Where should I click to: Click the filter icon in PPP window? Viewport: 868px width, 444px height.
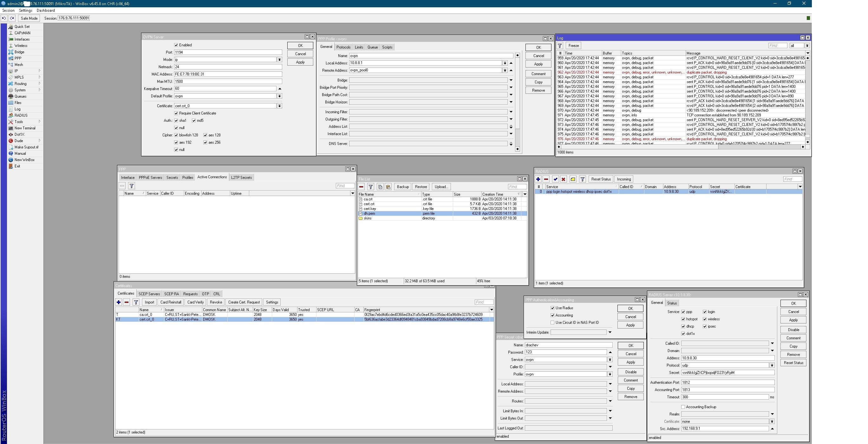pos(132,186)
